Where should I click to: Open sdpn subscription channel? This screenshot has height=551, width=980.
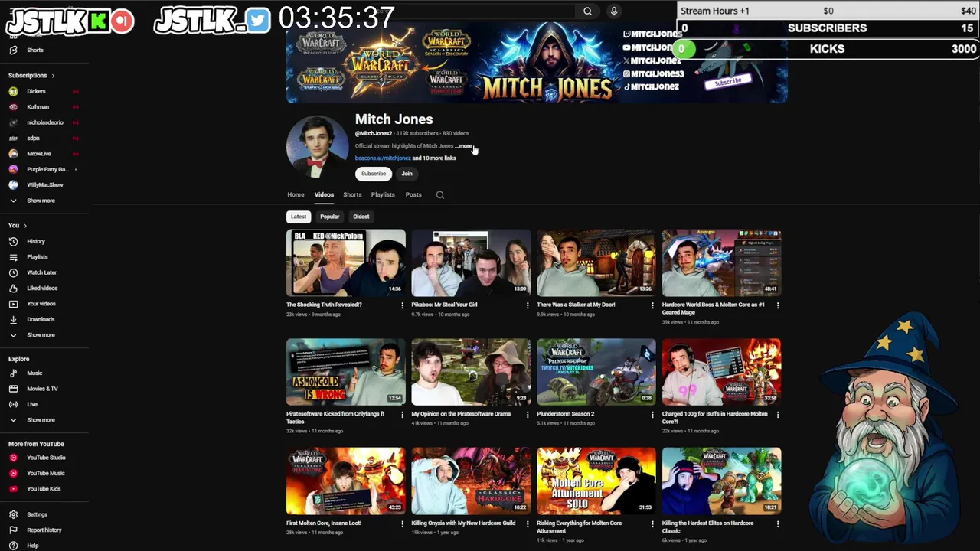(33, 139)
